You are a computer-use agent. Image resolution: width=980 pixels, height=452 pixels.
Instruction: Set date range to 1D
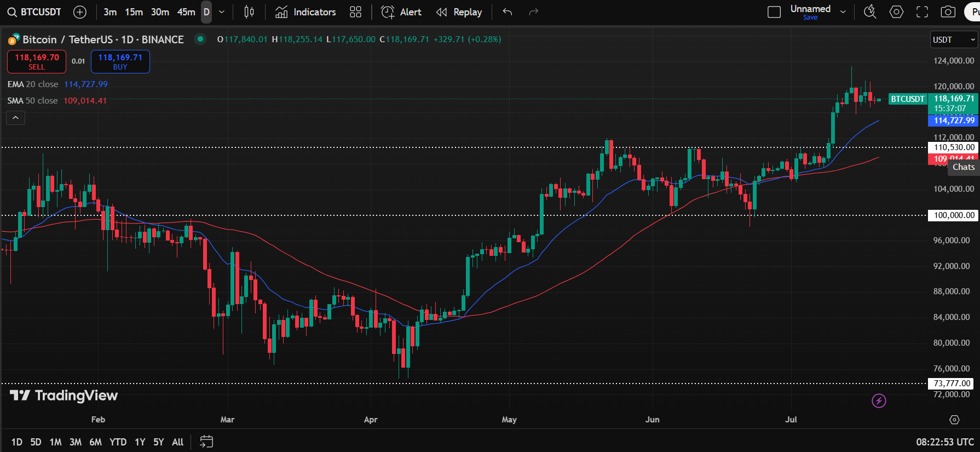17,442
